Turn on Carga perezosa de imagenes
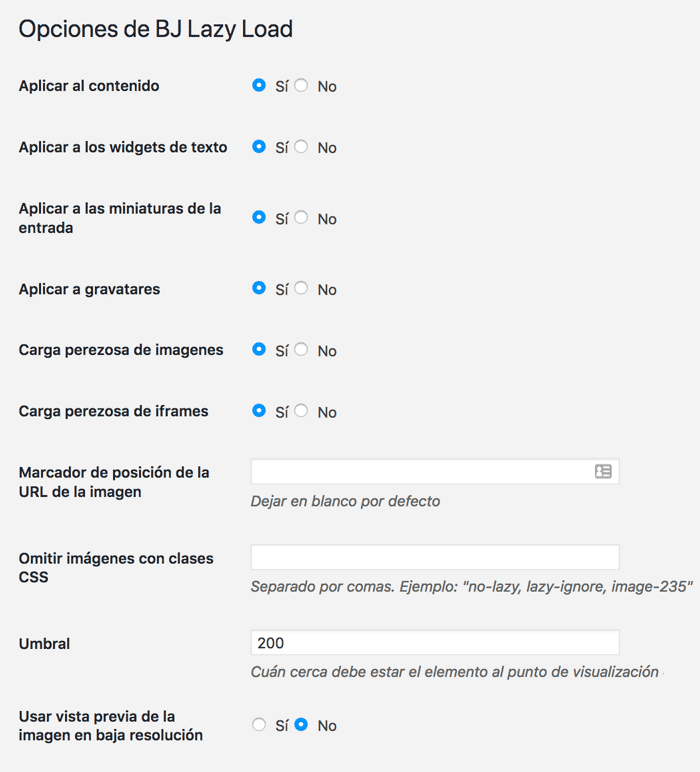 [259, 350]
